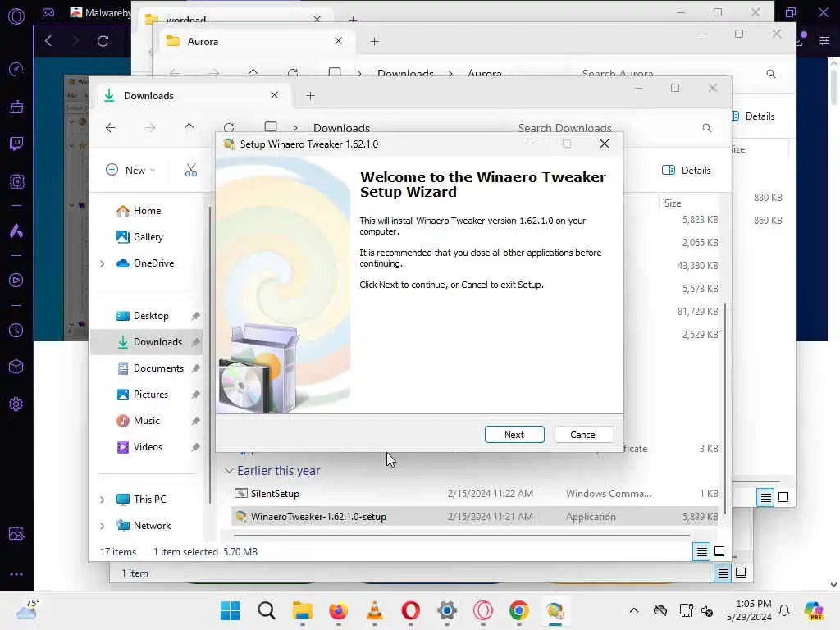Click the Cut scissors icon in Downloads toolbar

click(190, 171)
